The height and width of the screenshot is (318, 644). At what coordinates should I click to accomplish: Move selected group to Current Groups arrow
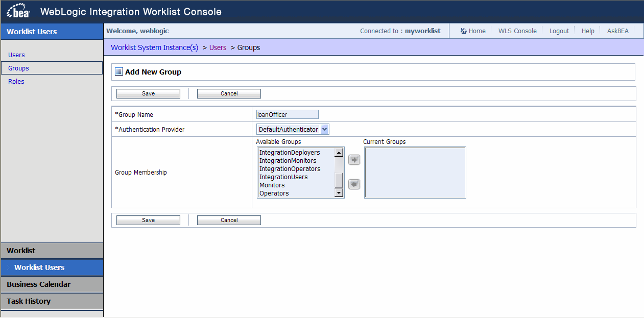coord(354,160)
